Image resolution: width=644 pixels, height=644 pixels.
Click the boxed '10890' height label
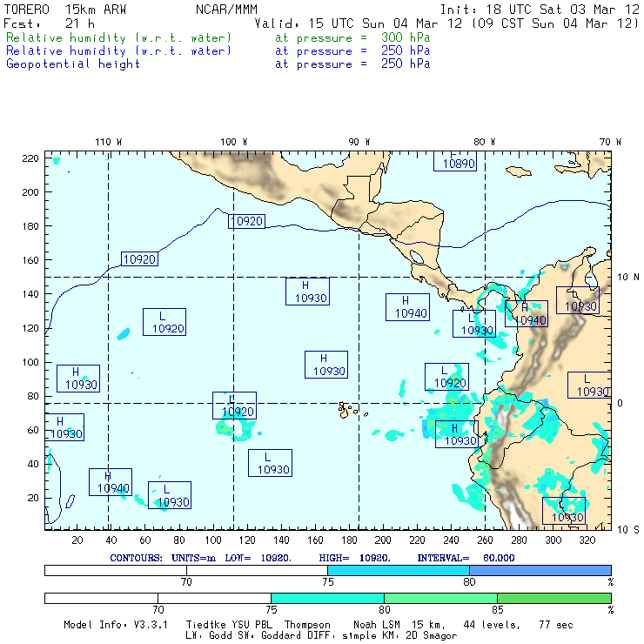(x=455, y=161)
